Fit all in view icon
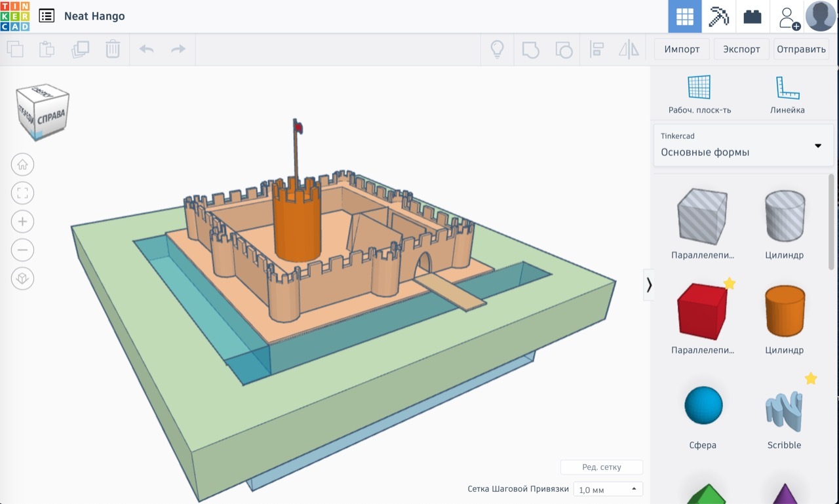Viewport: 839px width, 504px height. tap(23, 193)
